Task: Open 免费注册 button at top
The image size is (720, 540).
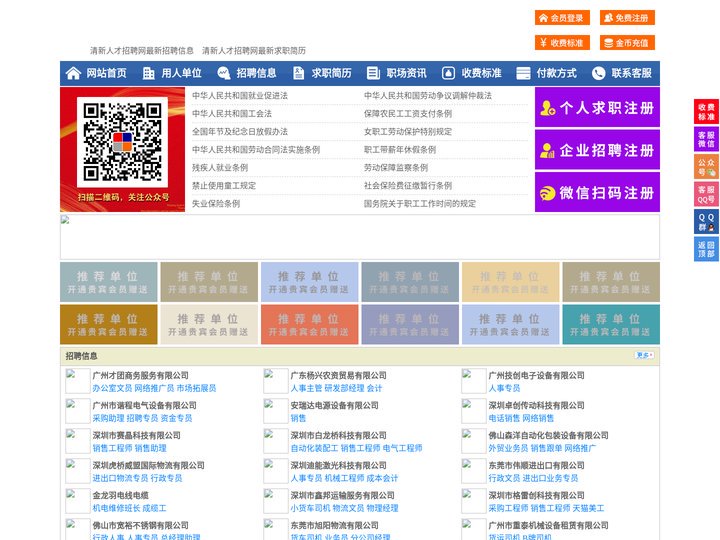Action: tap(627, 18)
